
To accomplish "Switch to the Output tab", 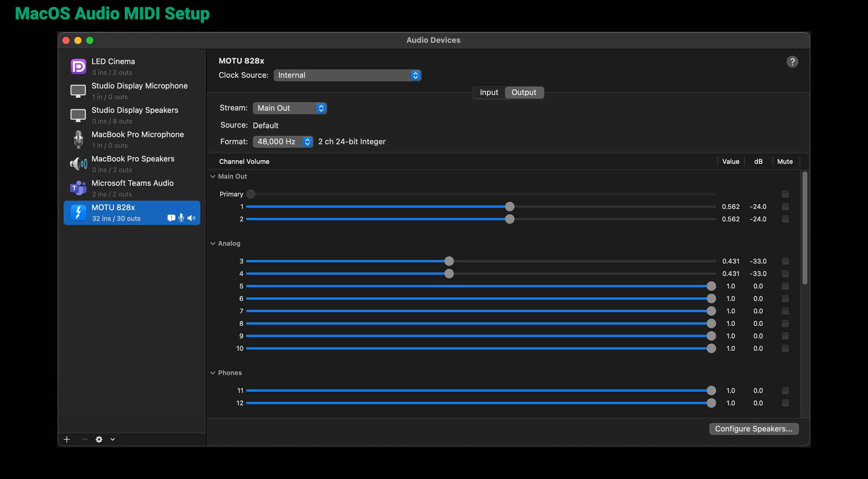I will [524, 92].
